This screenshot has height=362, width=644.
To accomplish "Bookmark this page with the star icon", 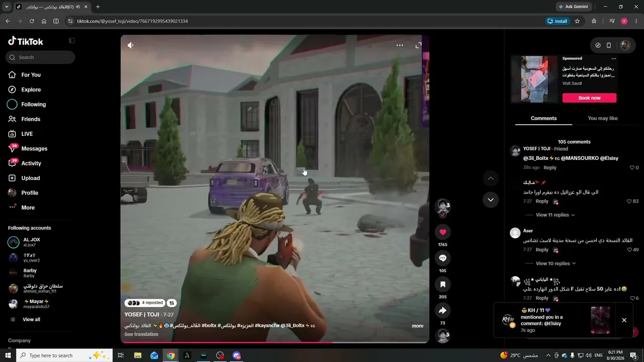I will pos(577,21).
